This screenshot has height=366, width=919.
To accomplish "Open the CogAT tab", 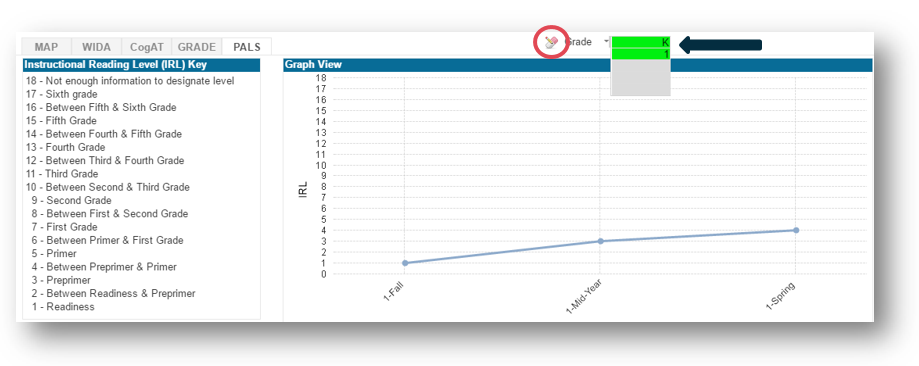I will 147,47.
